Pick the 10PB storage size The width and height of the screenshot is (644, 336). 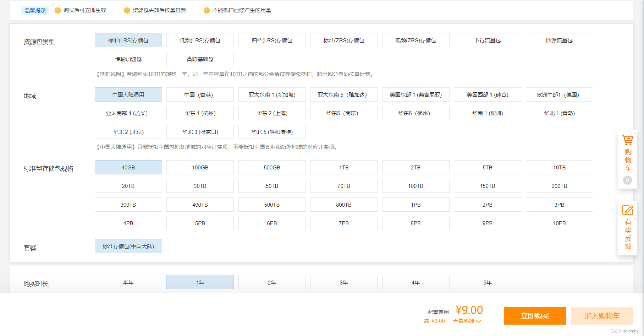[x=560, y=223]
